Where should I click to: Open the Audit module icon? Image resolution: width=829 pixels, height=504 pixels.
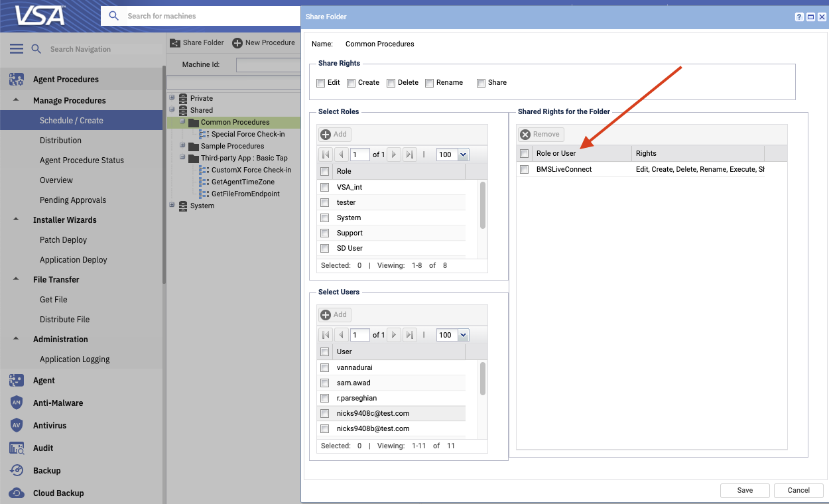(17, 448)
